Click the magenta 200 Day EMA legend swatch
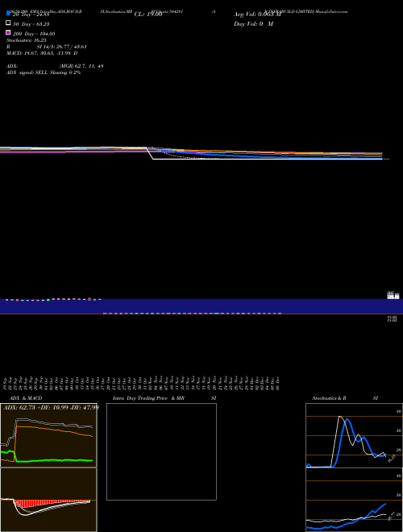The height and width of the screenshot is (532, 403). pos(8,32)
